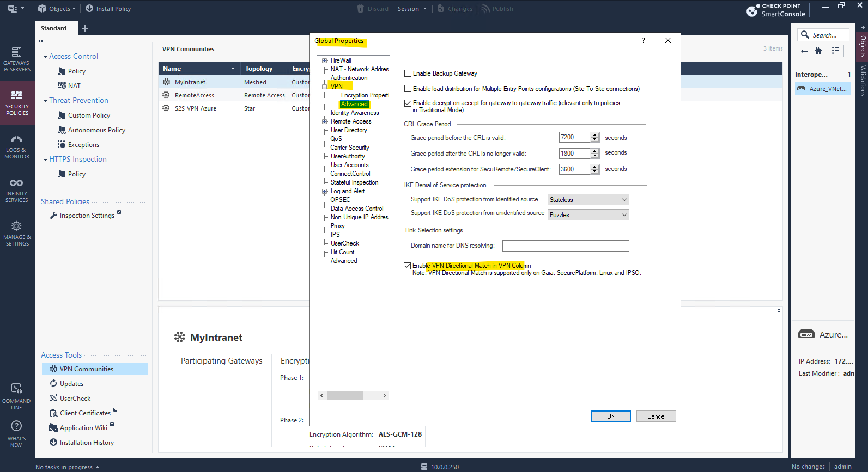Select Hit Count tree item
Viewport: 868px width, 472px height.
342,252
